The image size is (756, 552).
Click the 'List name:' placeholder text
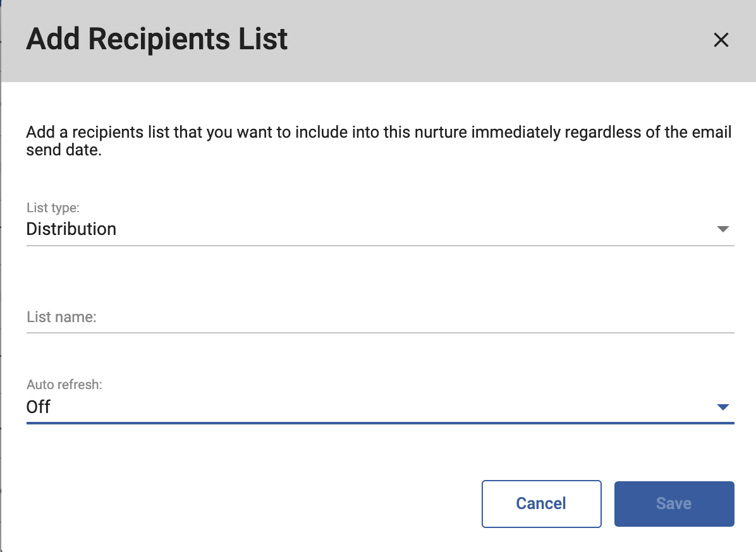tap(61, 317)
